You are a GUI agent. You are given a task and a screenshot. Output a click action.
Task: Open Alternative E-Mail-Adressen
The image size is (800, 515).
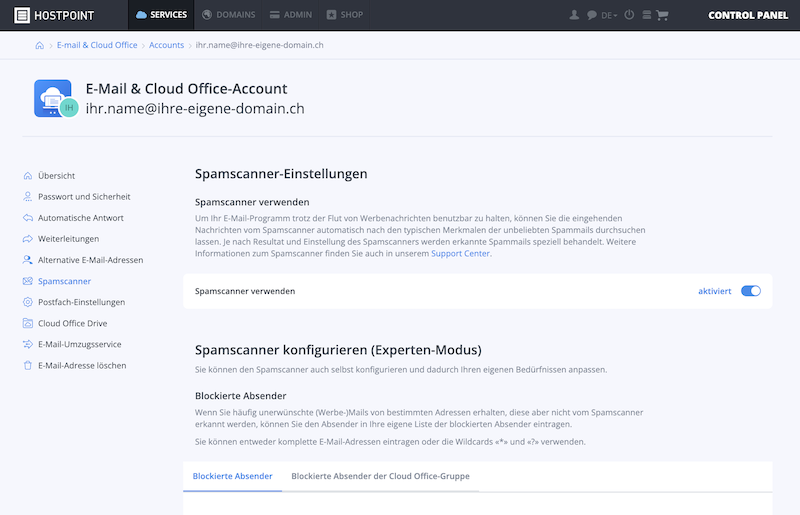[90, 260]
